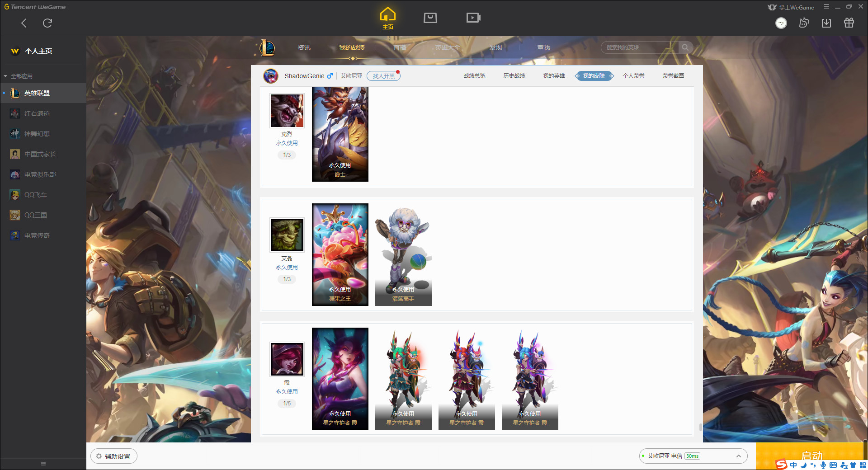
Task: Open the 糖果之王 skin card
Action: [x=340, y=254]
